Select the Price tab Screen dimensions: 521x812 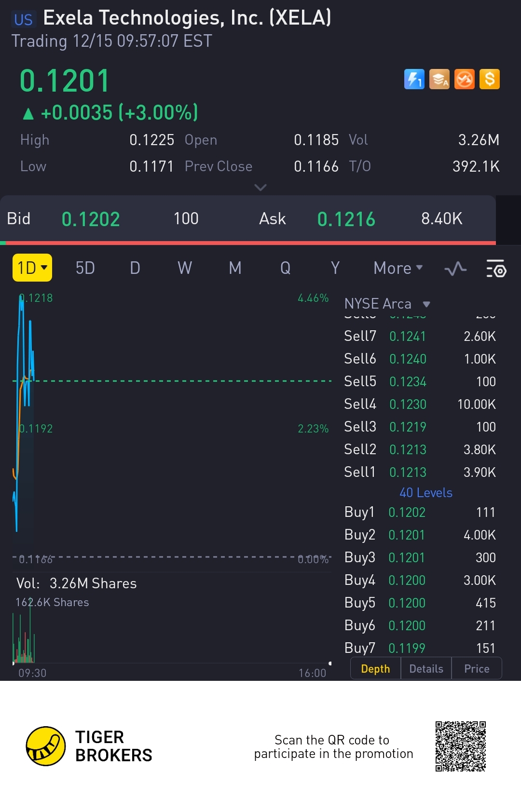[x=477, y=669]
